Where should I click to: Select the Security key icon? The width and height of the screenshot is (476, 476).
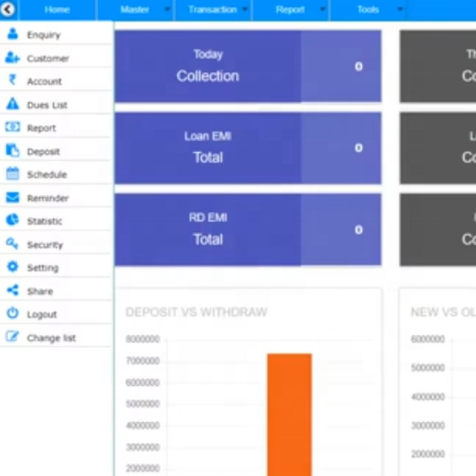(x=12, y=244)
